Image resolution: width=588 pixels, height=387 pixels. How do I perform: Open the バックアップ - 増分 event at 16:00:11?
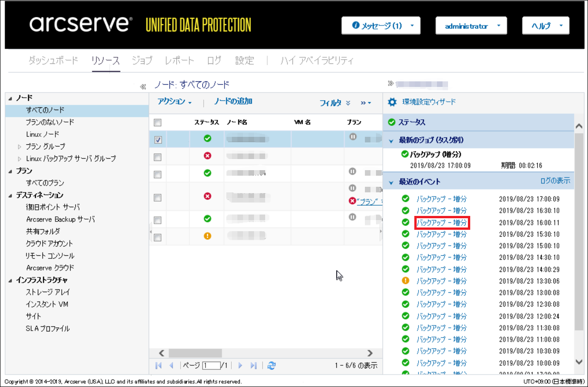click(x=442, y=222)
